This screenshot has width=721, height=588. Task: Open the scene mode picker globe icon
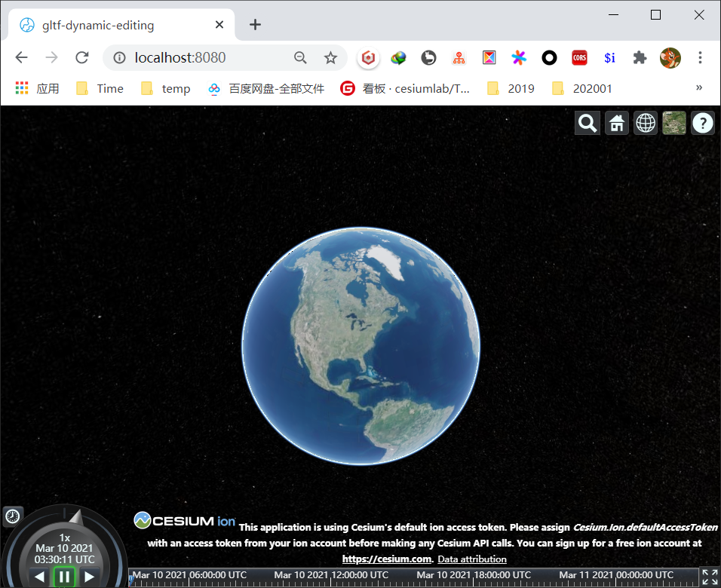tap(646, 123)
